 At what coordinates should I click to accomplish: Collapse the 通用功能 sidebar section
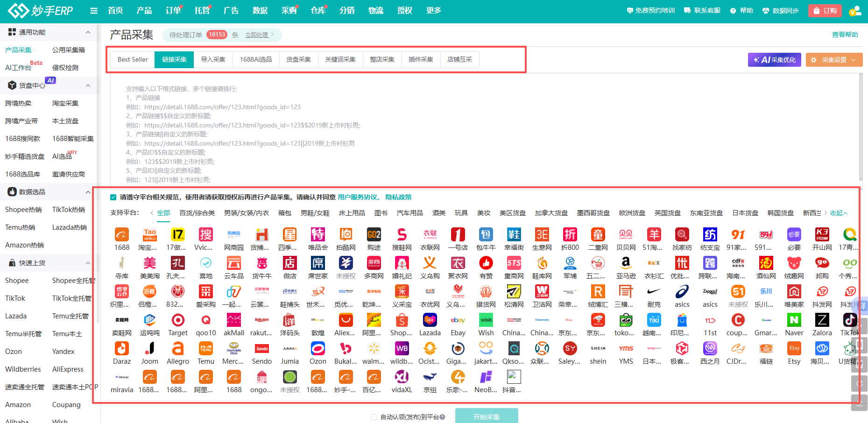(88, 32)
